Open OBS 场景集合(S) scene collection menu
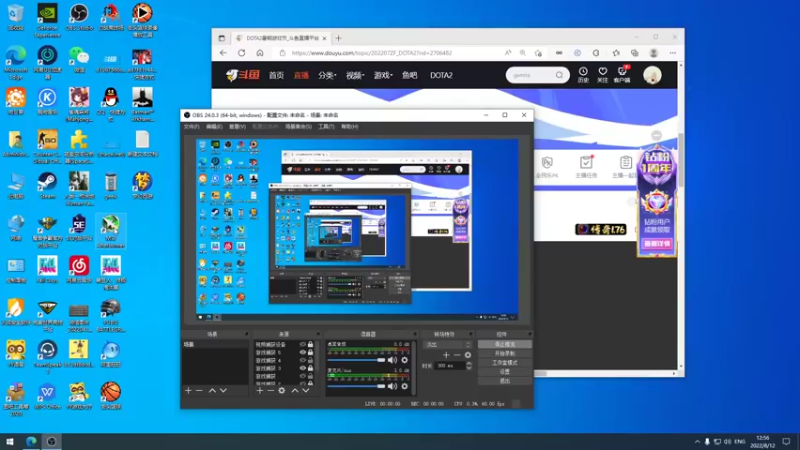 (298, 127)
